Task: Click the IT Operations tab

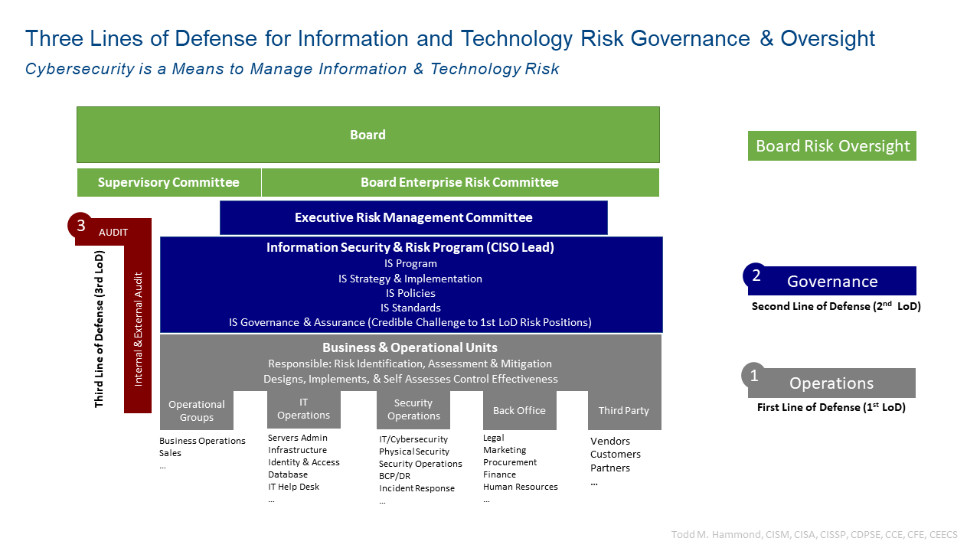Action: (304, 409)
